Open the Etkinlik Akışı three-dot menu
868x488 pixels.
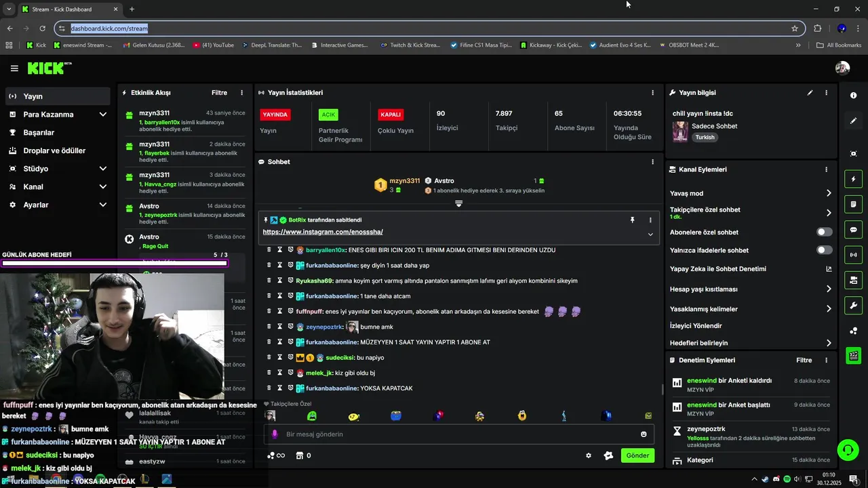click(x=241, y=93)
